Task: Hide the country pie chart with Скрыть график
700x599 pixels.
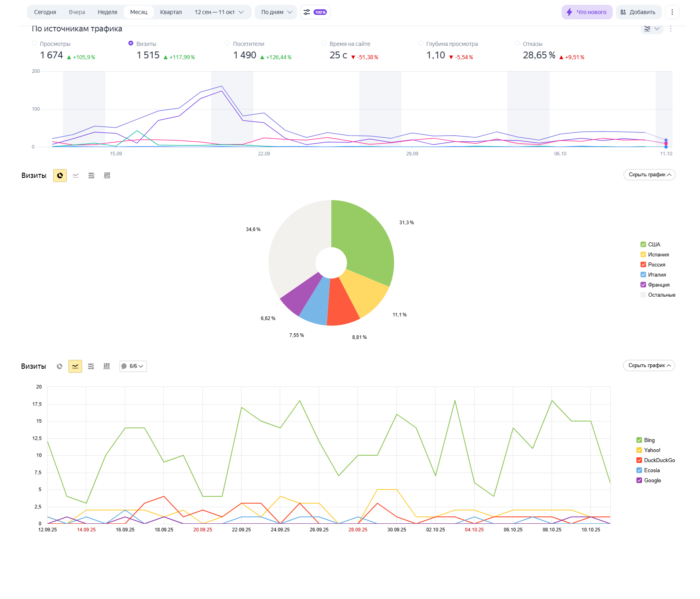Action: 649,175
